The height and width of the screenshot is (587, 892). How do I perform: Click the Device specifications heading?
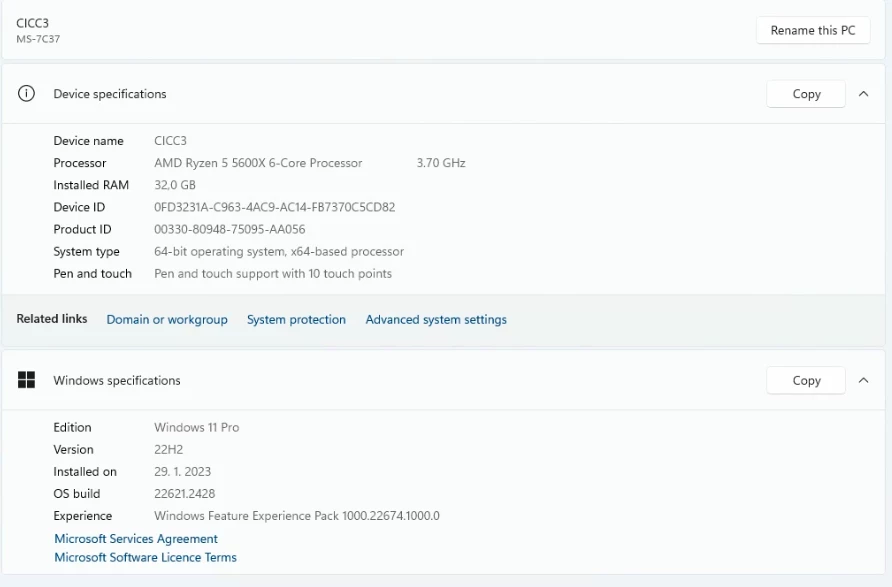click(x=110, y=94)
